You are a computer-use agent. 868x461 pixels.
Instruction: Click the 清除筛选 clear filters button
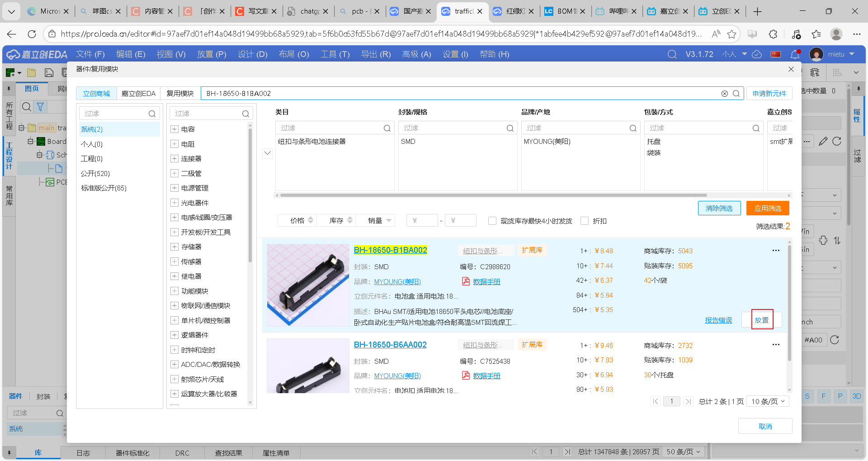(719, 208)
